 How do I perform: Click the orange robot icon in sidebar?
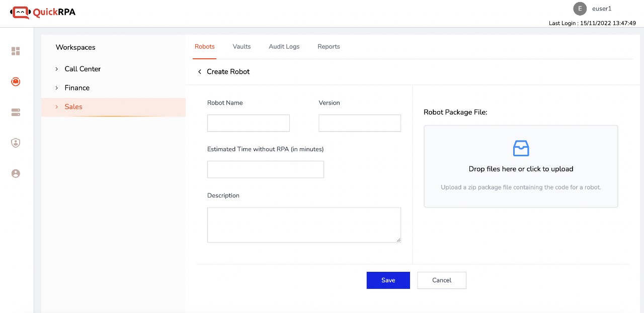click(x=16, y=81)
